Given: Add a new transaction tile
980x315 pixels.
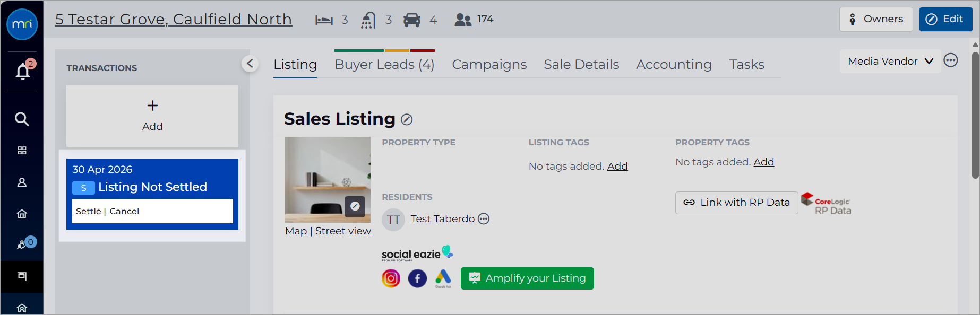Looking at the screenshot, I should click(x=152, y=116).
